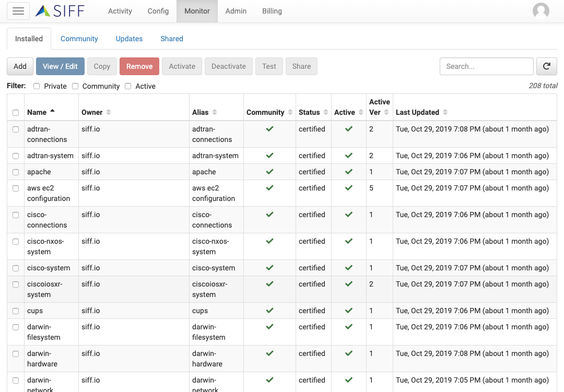Screen dimensions: 564x392
Task: Enable the Active filter checkbox
Action: [128, 86]
